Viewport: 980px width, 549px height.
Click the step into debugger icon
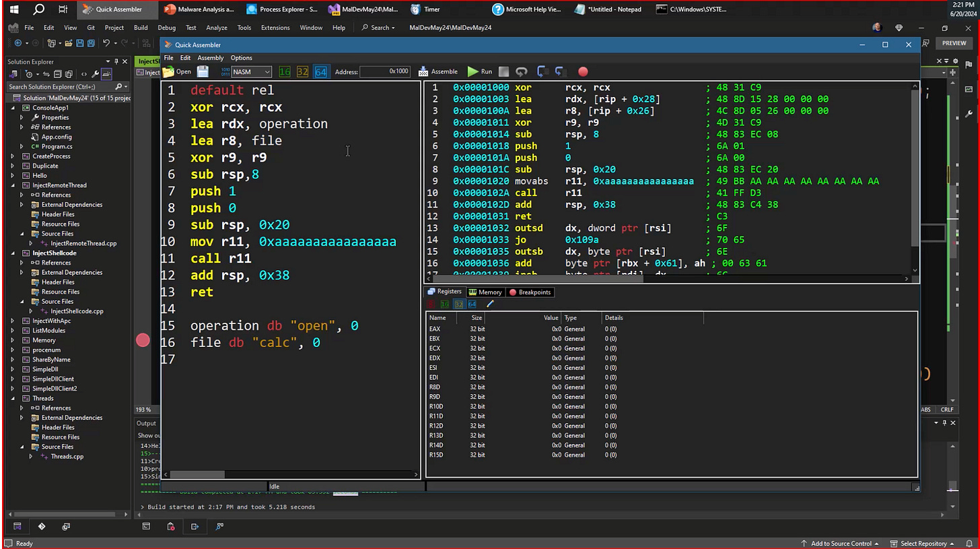[x=542, y=71]
